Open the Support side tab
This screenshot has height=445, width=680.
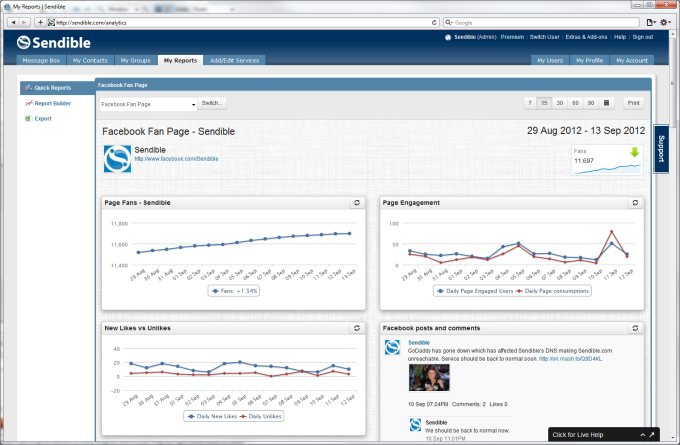point(661,149)
